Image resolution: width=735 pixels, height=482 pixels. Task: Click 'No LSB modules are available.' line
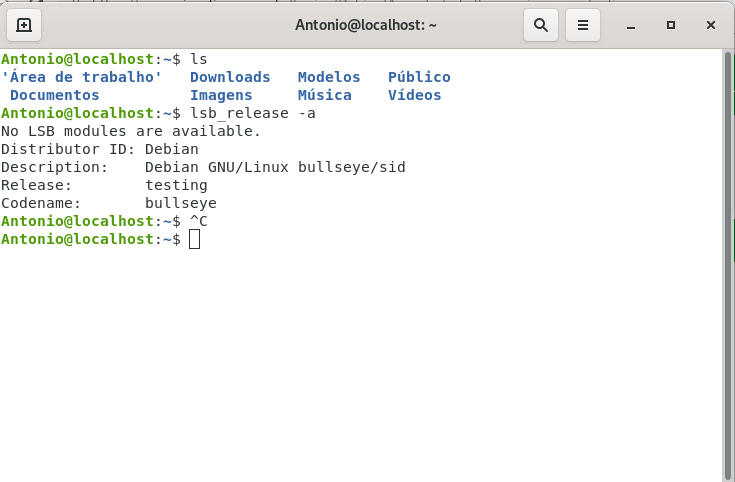(131, 131)
